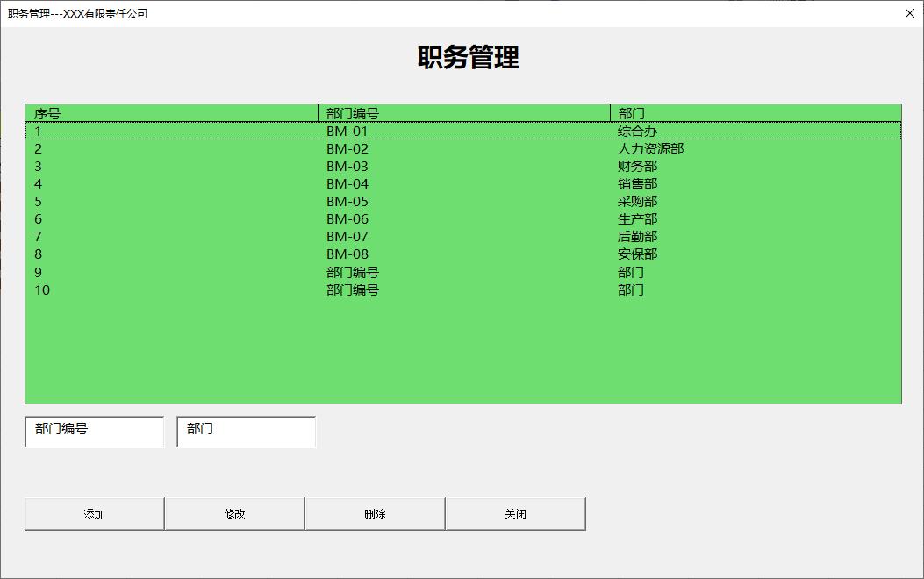Click the 删除 button to delete a record
Screen dimensions: 924x579
pyautogui.click(x=375, y=514)
